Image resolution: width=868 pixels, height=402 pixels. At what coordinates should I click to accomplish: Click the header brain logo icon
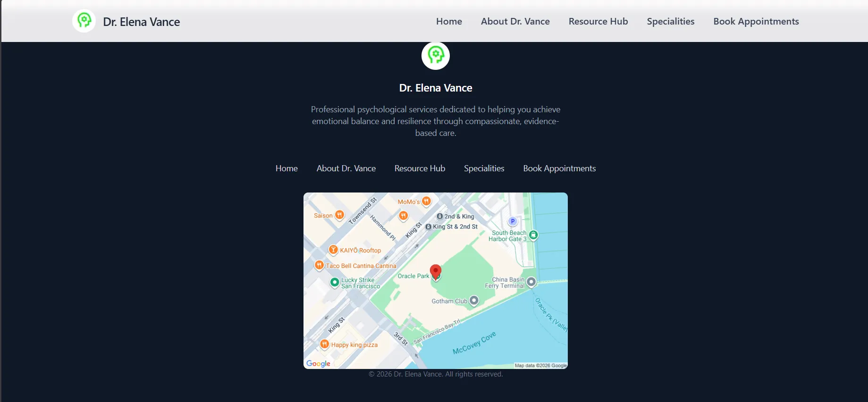point(84,21)
